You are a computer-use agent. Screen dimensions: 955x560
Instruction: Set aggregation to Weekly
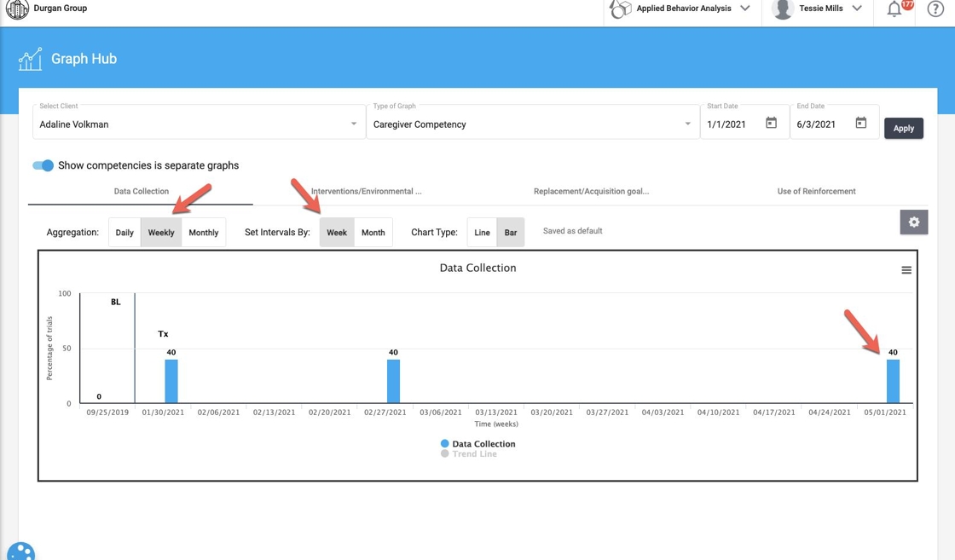coord(161,233)
